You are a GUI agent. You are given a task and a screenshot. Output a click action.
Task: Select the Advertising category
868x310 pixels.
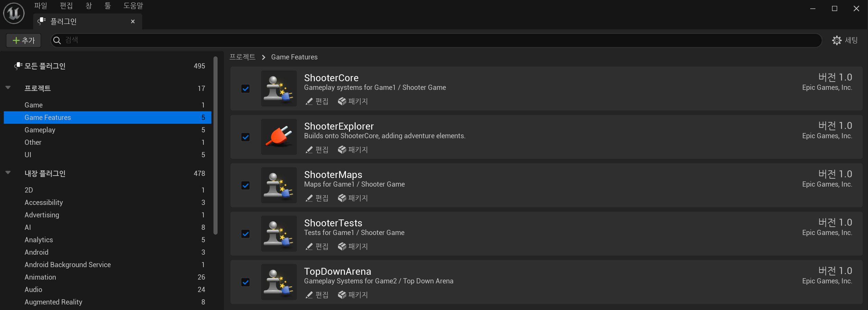click(108, 215)
